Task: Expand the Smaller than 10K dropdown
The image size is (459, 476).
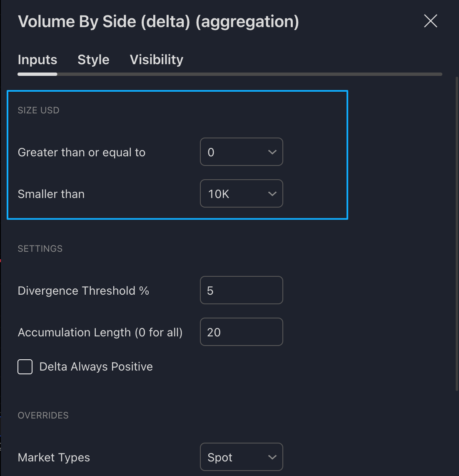Action: click(241, 194)
